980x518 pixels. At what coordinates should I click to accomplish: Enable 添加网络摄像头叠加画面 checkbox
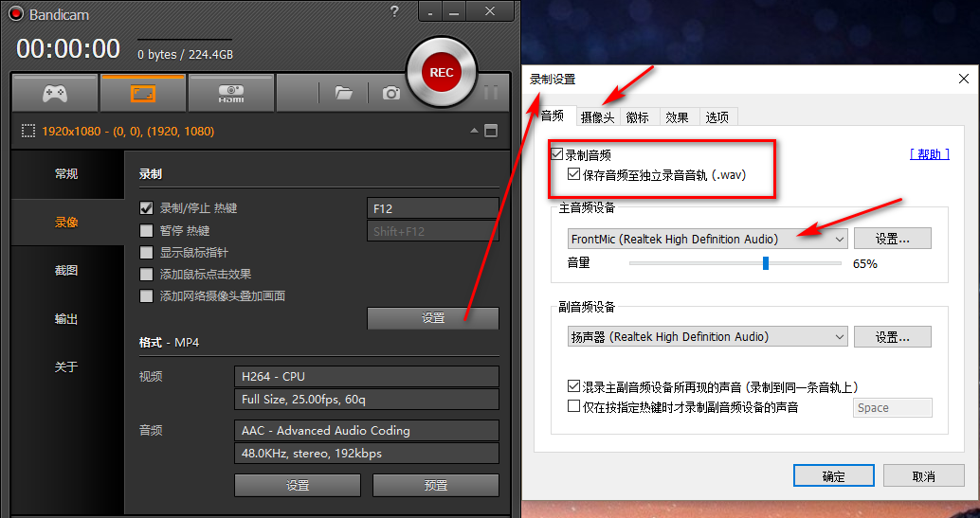(x=146, y=296)
